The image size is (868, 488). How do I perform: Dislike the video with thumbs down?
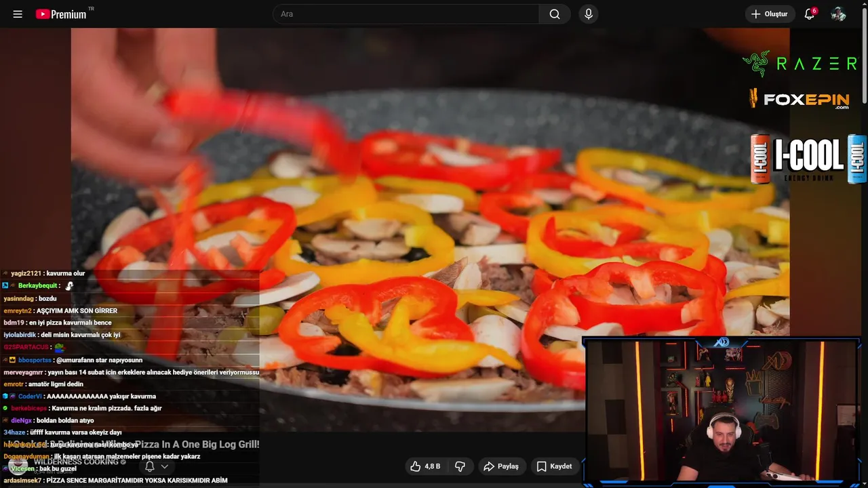point(460,466)
